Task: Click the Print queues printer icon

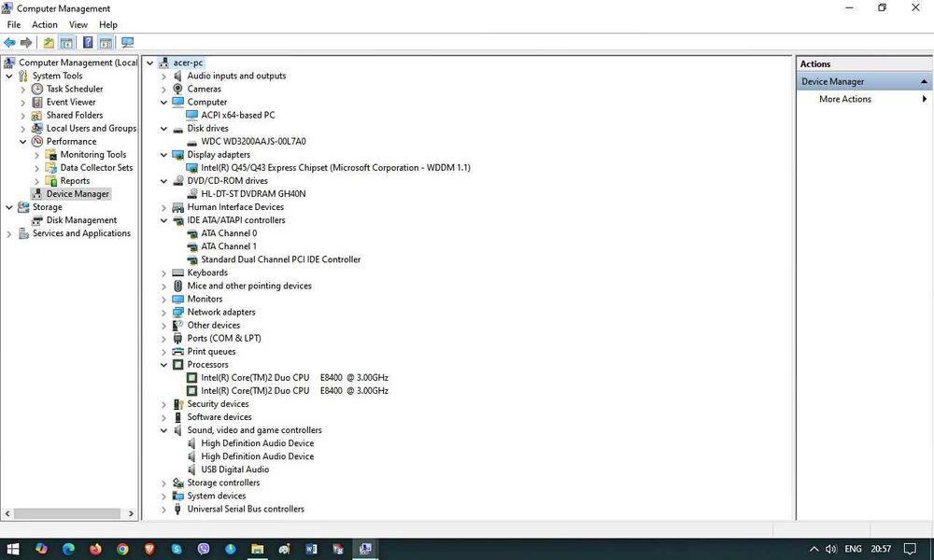Action: [x=177, y=351]
